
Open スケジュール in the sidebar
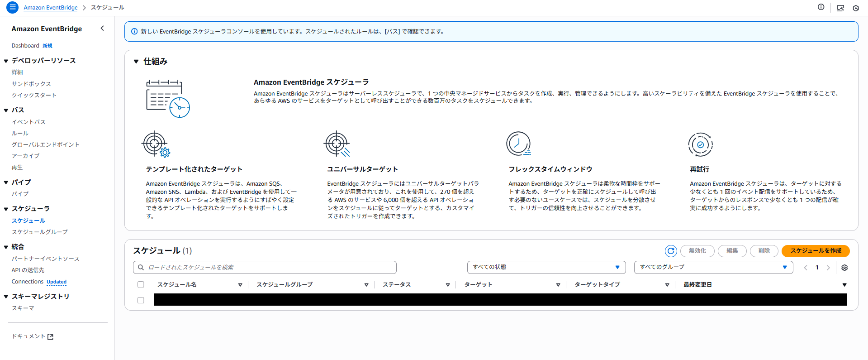28,221
